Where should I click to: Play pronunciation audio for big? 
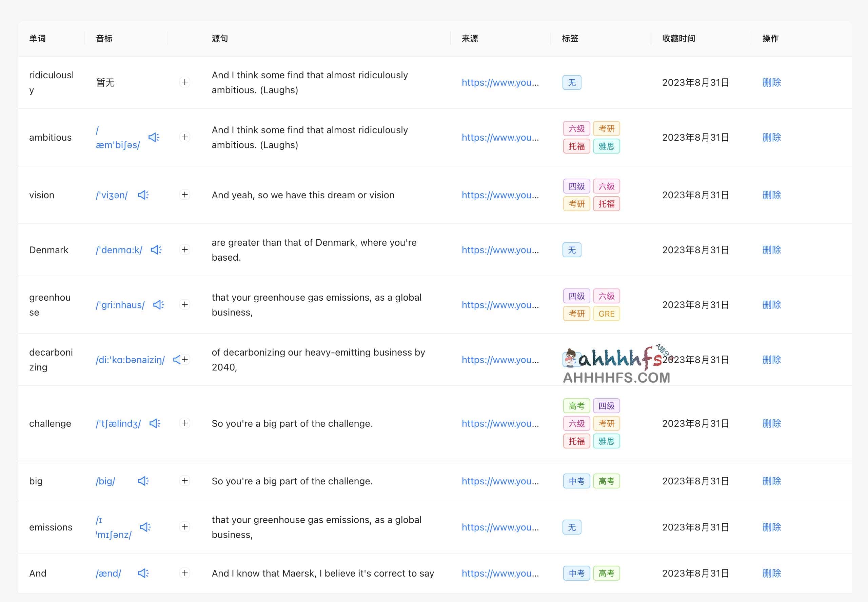click(x=143, y=481)
